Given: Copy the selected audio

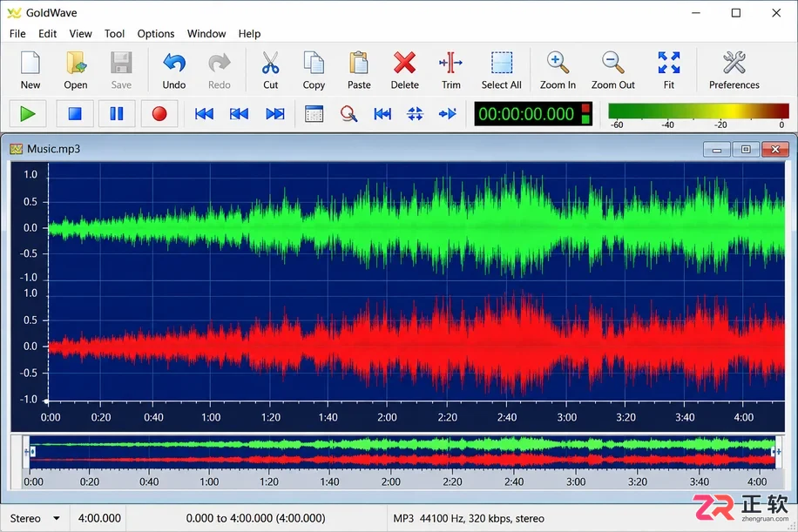Looking at the screenshot, I should tap(314, 71).
